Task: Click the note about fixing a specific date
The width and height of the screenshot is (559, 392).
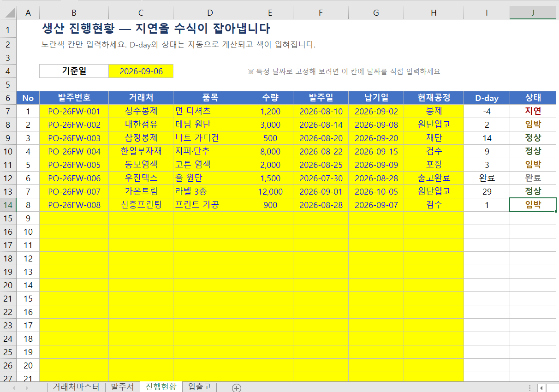Action: (x=344, y=71)
